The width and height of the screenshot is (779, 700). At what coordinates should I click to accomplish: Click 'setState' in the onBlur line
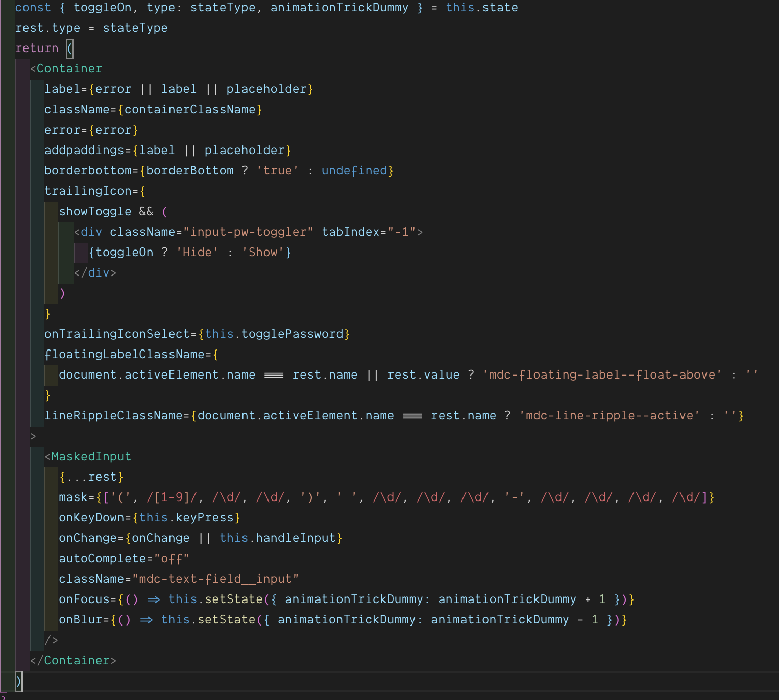(x=227, y=620)
